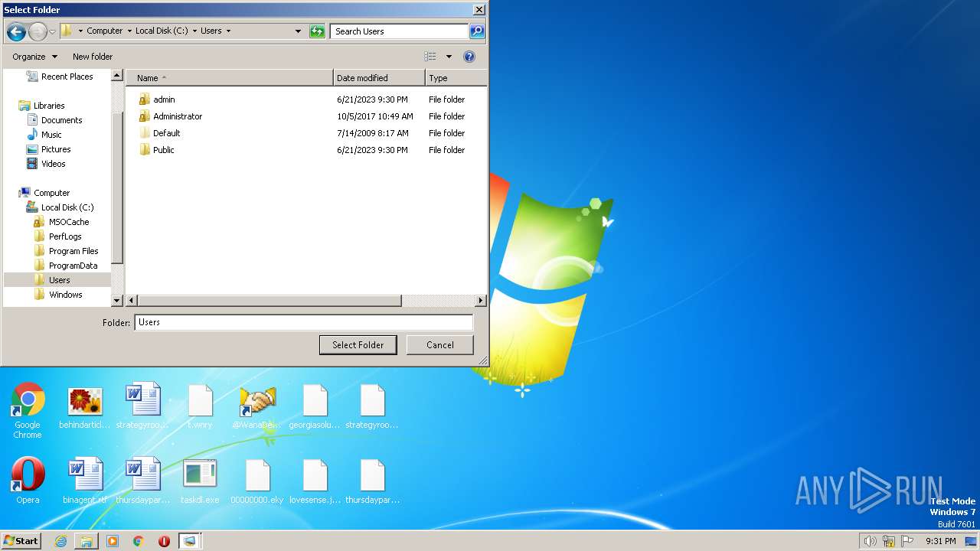Sort by Date modified column header

point(379,78)
